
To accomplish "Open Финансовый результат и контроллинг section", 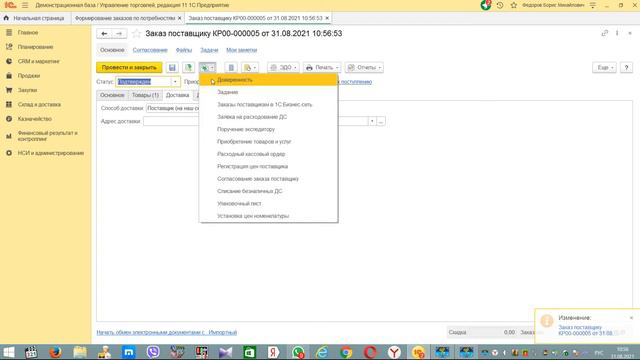I will pyautogui.click(x=47, y=136).
